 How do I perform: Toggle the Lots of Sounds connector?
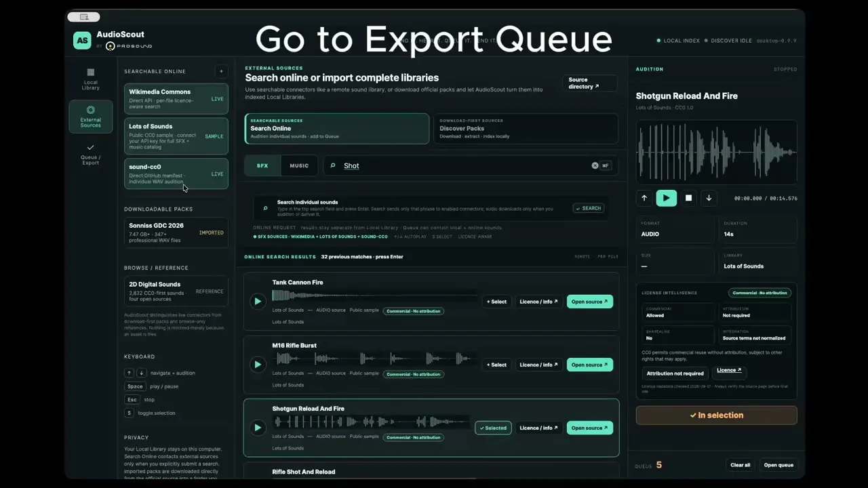tap(176, 136)
